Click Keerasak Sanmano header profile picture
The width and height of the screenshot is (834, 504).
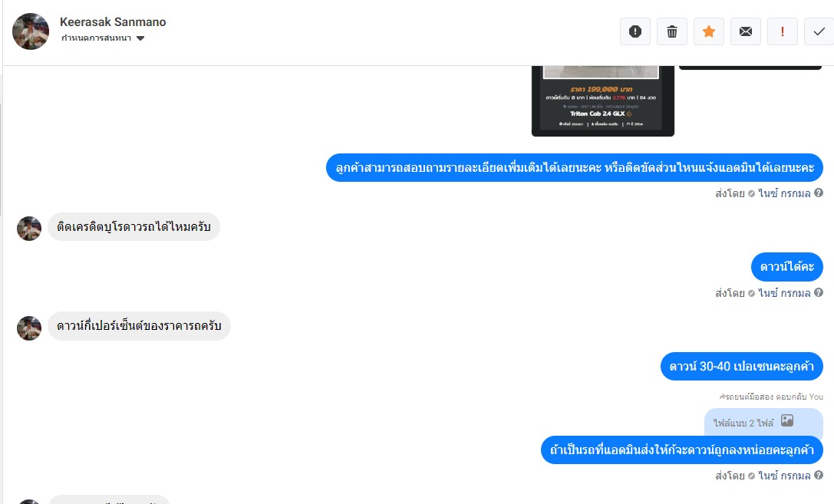[x=31, y=31]
